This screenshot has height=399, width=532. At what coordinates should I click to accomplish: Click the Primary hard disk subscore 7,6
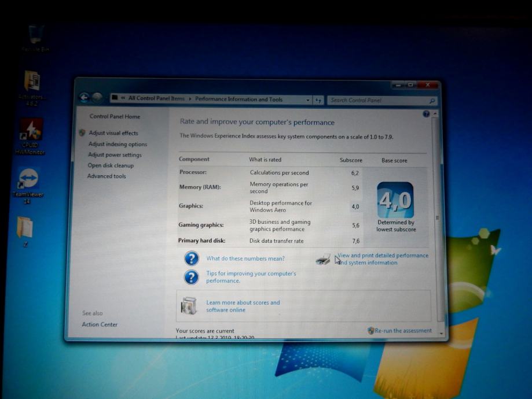[355, 241]
